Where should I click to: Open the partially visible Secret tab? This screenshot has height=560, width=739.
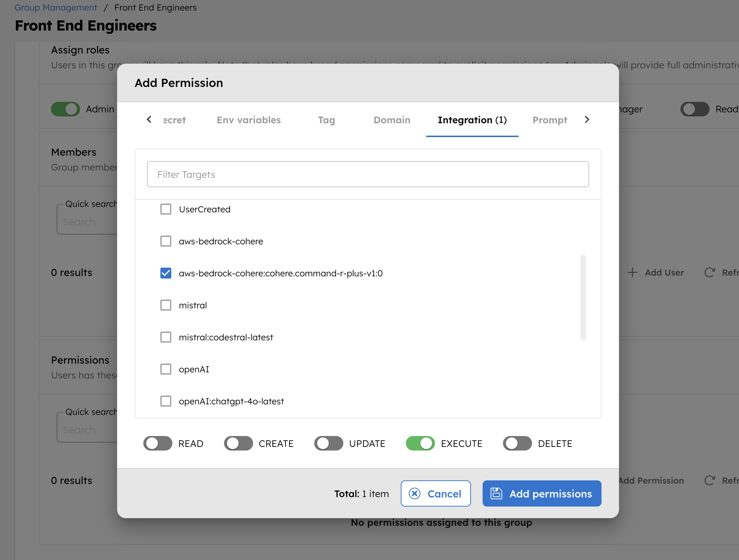pos(175,120)
